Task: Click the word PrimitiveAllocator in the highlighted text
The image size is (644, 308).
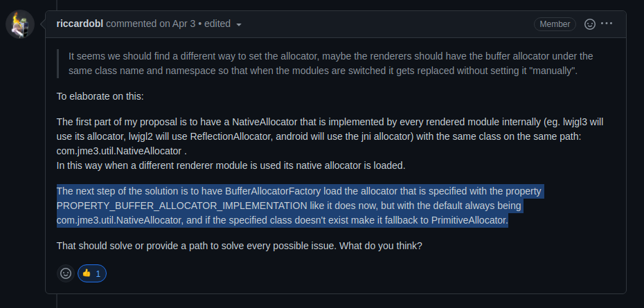Action: click(469, 220)
